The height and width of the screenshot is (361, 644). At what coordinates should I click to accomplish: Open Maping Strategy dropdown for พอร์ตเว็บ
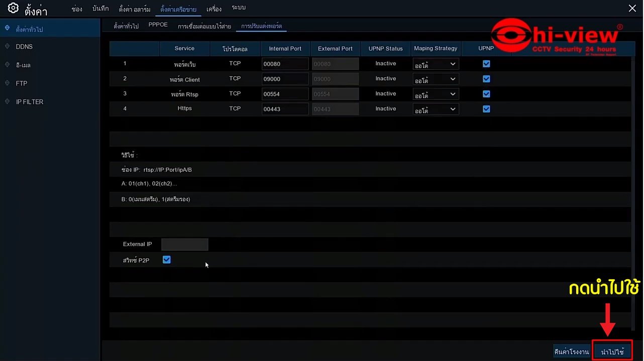pos(436,64)
